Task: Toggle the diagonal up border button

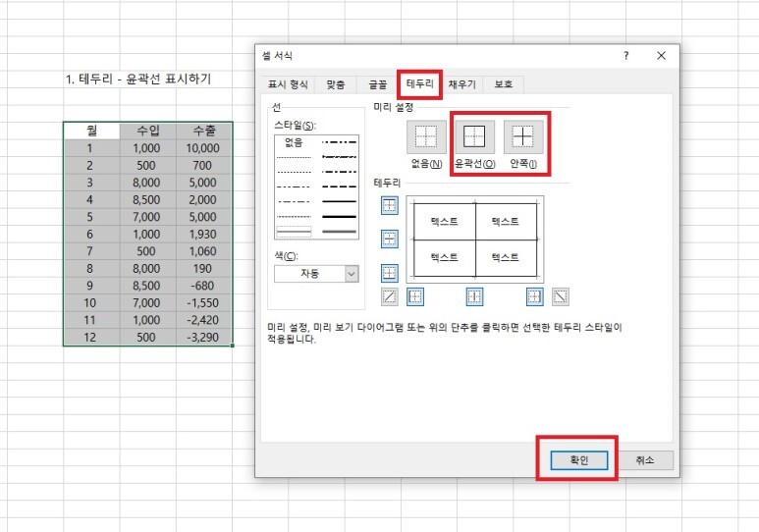Action: pyautogui.click(x=390, y=296)
